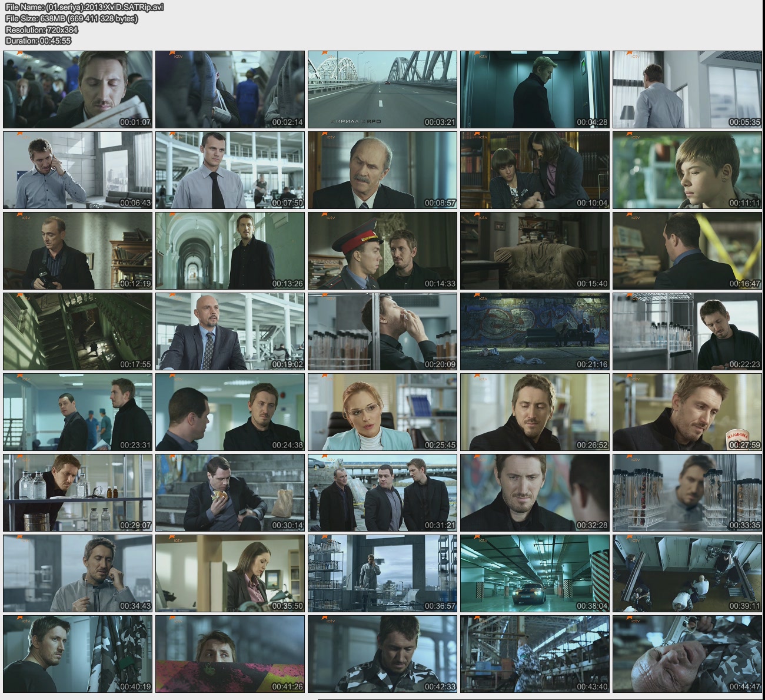Open the stairwell frame at 00:17:55
The image size is (765, 700).
click(78, 331)
